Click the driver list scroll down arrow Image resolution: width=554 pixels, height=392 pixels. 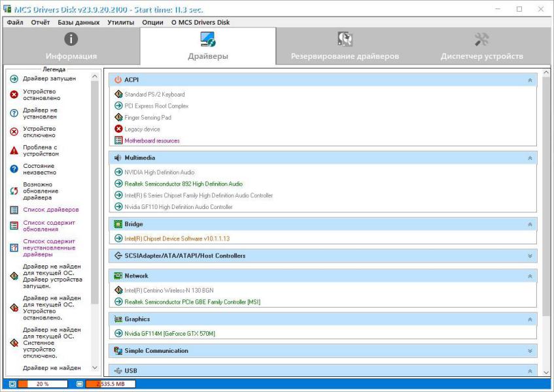click(546, 372)
